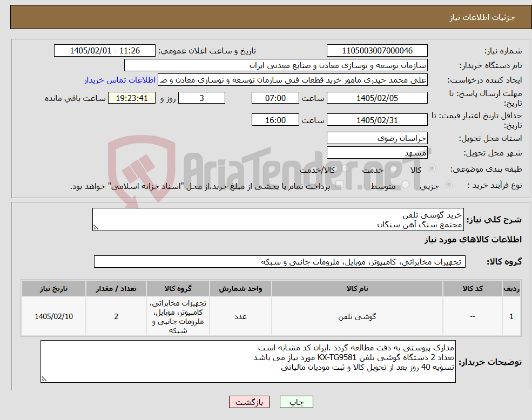Click the request creator field علی محمد حیدری

(292, 80)
